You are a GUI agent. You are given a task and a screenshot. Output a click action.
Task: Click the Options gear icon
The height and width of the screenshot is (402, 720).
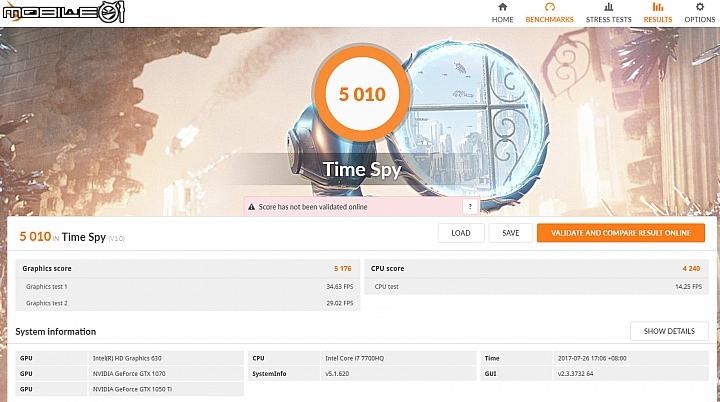pos(699,7)
